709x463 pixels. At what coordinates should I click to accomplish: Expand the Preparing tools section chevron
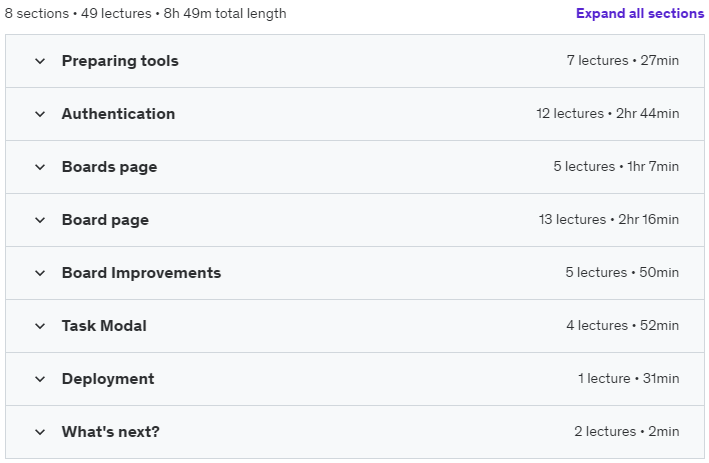coord(40,61)
